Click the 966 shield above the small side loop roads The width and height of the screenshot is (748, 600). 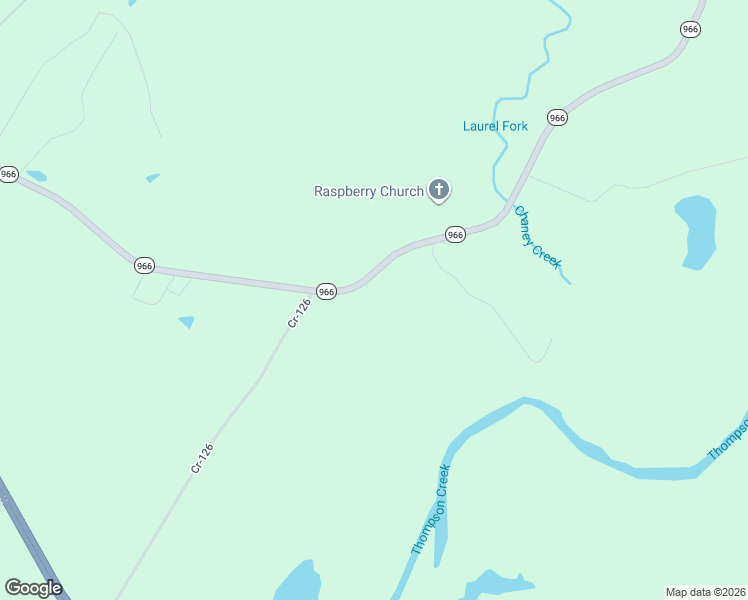(144, 265)
